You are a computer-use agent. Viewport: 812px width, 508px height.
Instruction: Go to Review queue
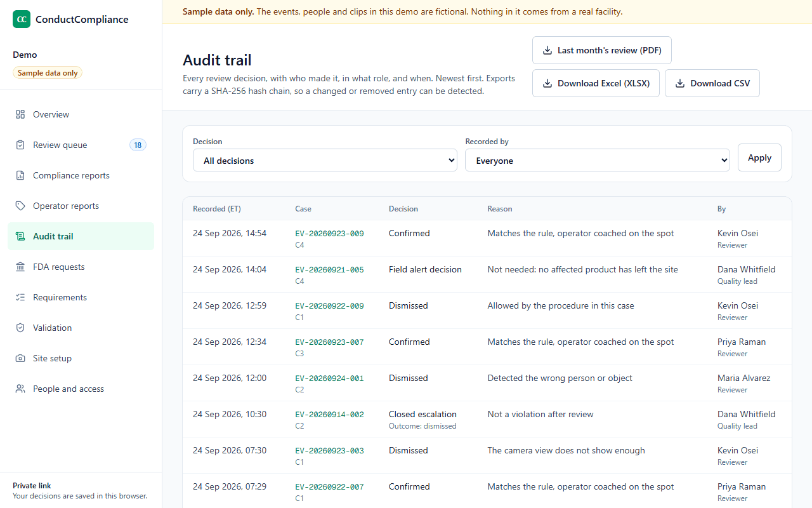point(81,145)
